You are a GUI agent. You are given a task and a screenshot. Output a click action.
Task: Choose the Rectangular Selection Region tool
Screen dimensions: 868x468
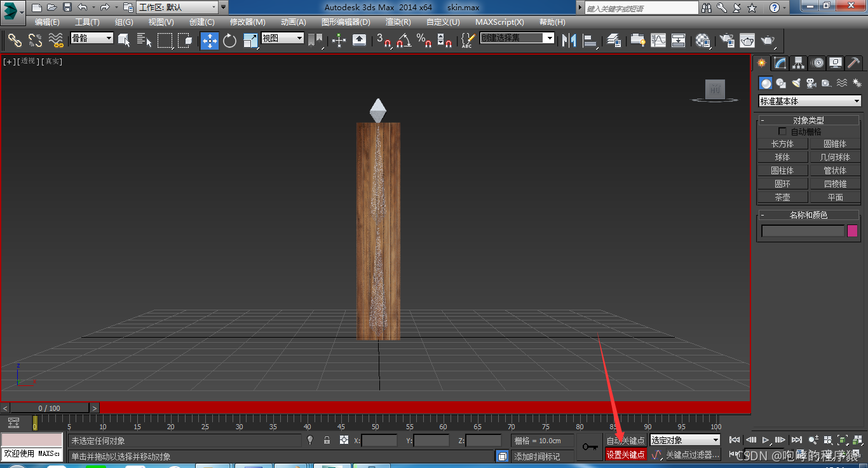coord(165,41)
